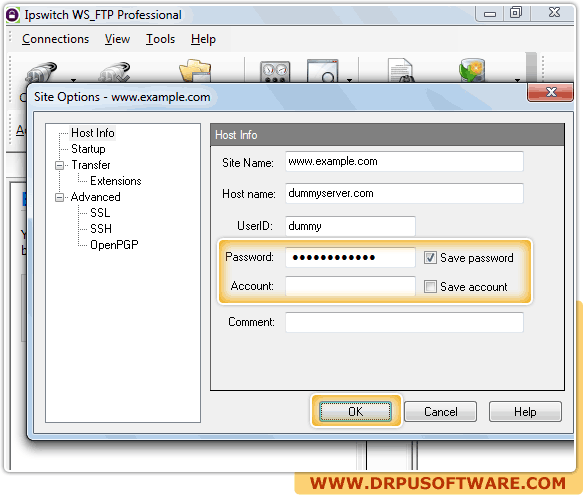Minimize the WS_FTP Professional window
Viewport: 583px width, 495px height.
pos(490,14)
